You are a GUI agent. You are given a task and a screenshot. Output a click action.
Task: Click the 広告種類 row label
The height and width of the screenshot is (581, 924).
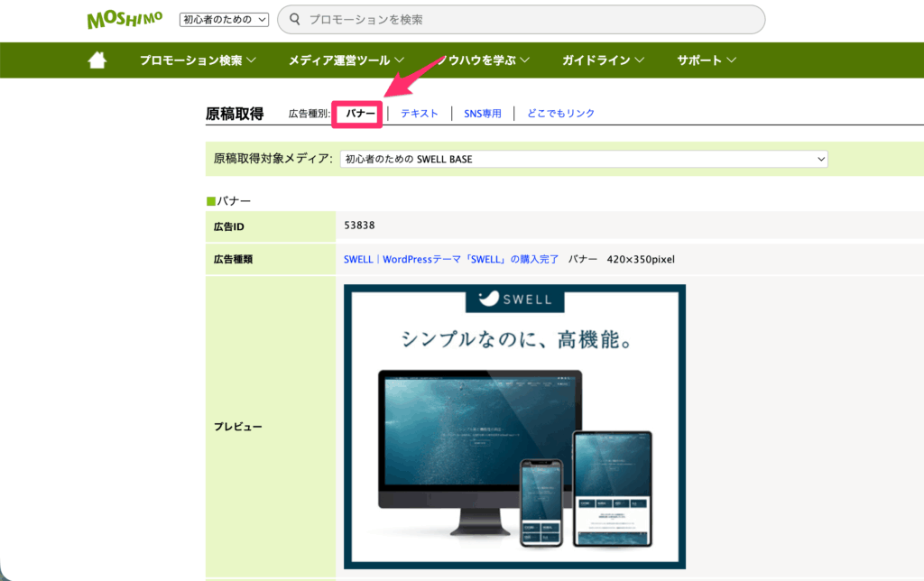[x=233, y=259]
